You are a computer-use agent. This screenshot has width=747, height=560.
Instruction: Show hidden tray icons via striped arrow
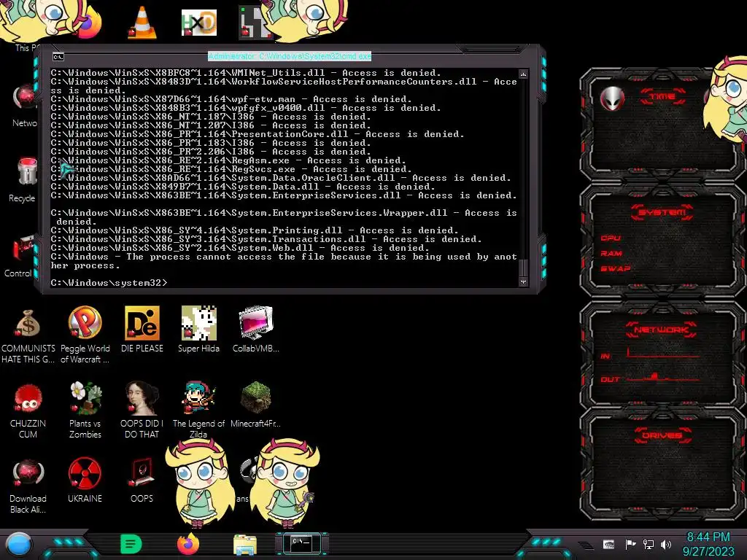(x=586, y=545)
